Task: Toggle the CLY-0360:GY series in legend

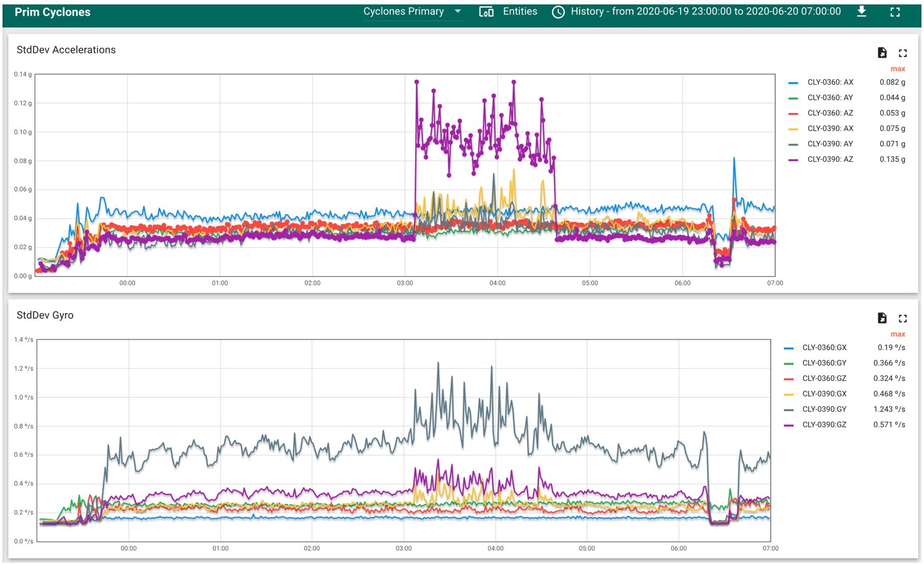Action: pyautogui.click(x=824, y=363)
